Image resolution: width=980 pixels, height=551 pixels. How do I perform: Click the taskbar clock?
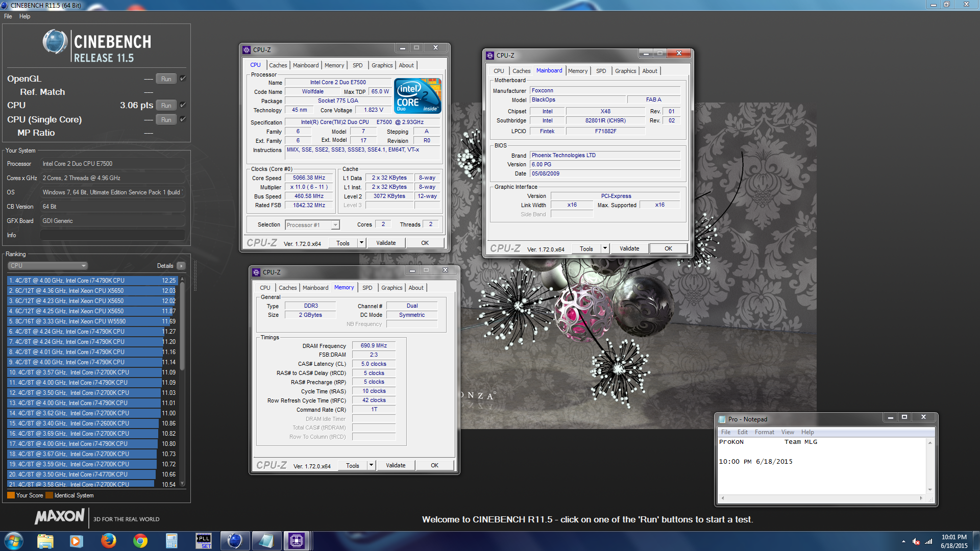[x=954, y=541]
